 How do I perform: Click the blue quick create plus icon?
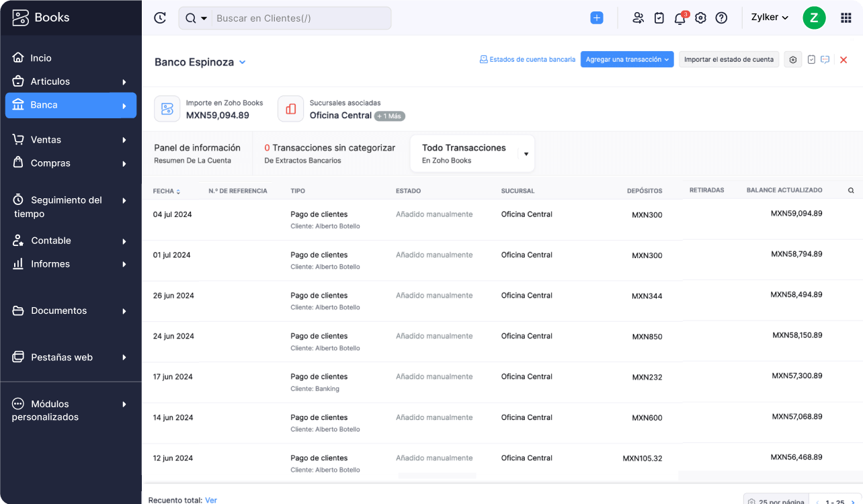pyautogui.click(x=596, y=18)
